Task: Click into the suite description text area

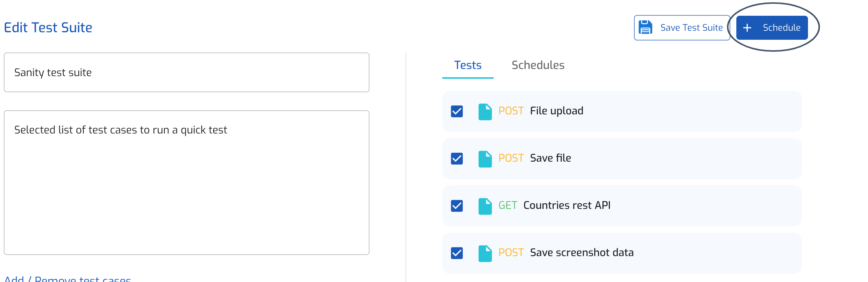Action: (x=186, y=183)
